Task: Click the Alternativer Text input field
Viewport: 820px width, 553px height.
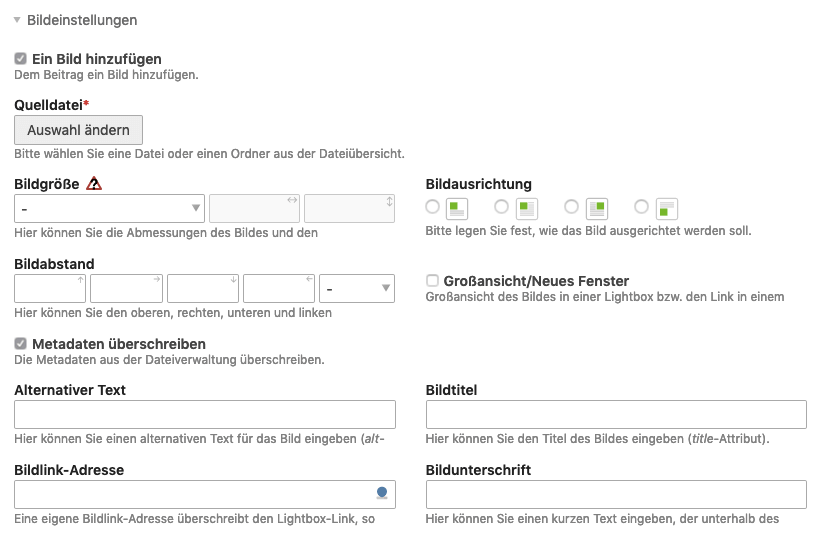Action: point(204,414)
